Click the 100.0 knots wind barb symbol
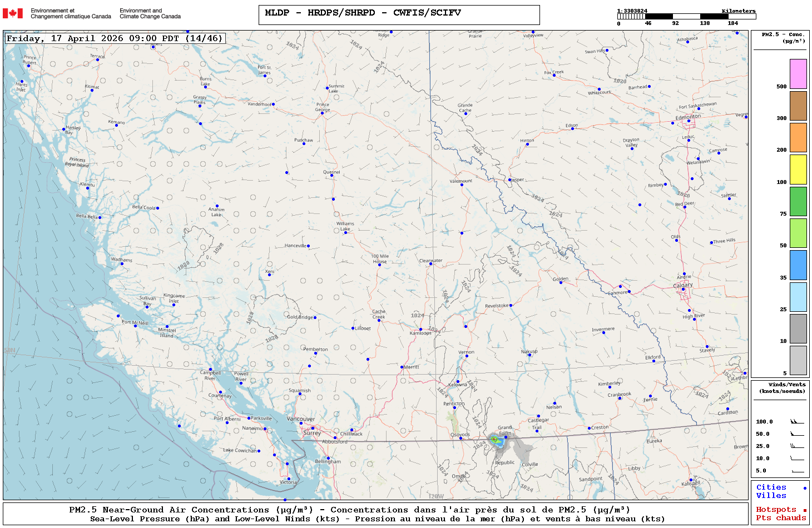812x528 pixels. (x=797, y=422)
